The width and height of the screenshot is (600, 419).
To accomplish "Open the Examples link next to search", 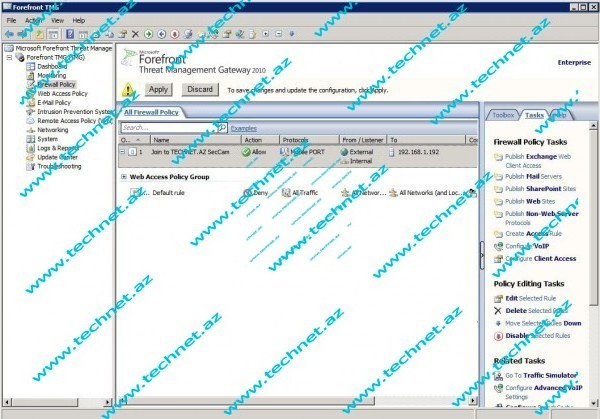I will [244, 128].
